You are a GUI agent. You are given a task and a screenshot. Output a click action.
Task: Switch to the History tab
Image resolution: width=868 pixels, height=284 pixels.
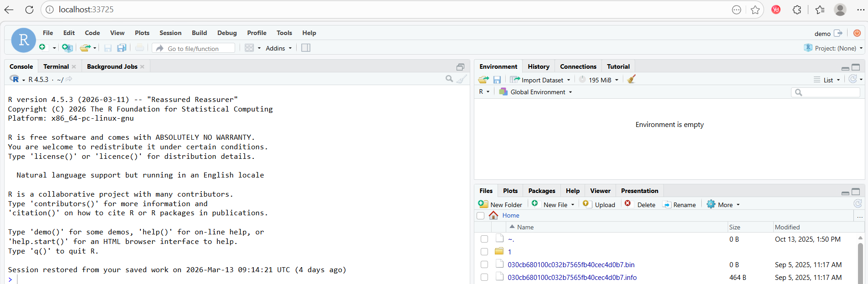539,66
